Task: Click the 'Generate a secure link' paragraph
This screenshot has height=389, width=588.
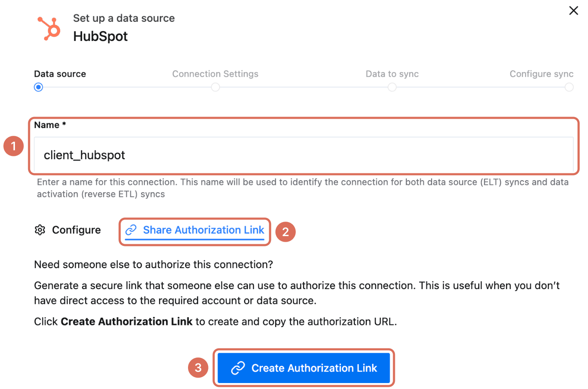Action: [297, 293]
